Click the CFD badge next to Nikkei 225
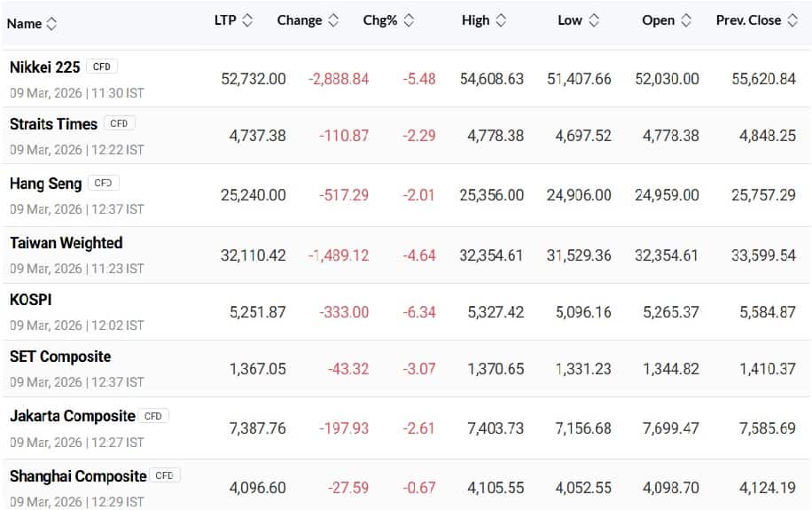 (x=101, y=67)
